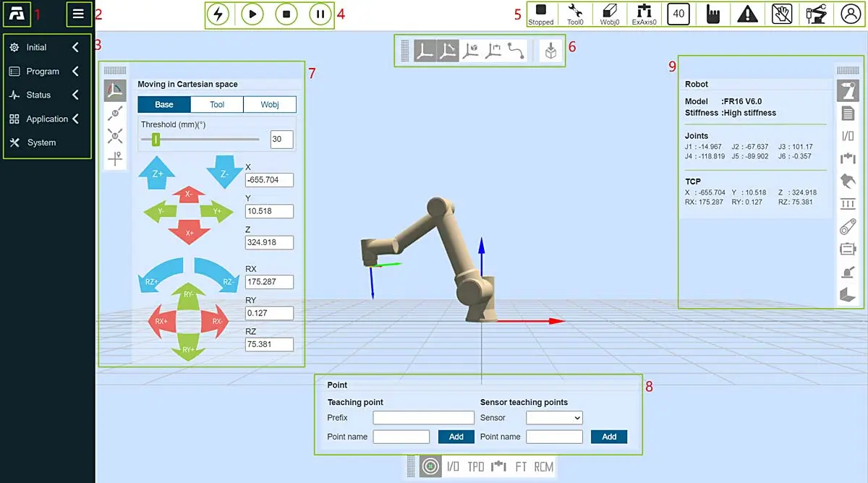The image size is (868, 483).
Task: Select the FT icon in bottom toolbar
Action: tap(521, 466)
